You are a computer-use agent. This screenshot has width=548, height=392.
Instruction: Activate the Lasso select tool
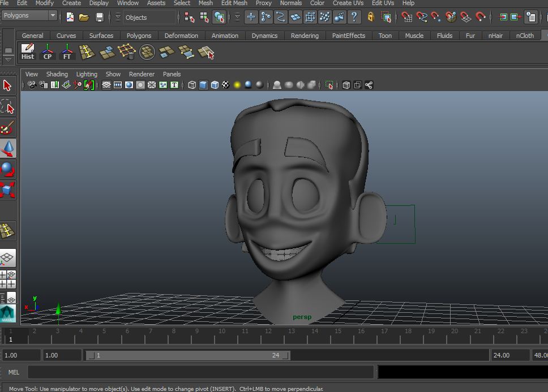pos(7,106)
